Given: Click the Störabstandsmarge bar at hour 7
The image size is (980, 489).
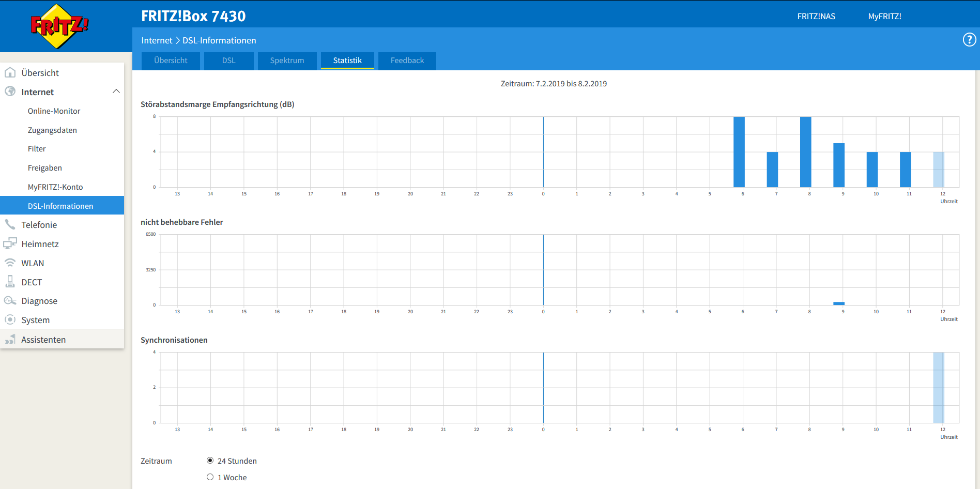Looking at the screenshot, I should (772, 170).
